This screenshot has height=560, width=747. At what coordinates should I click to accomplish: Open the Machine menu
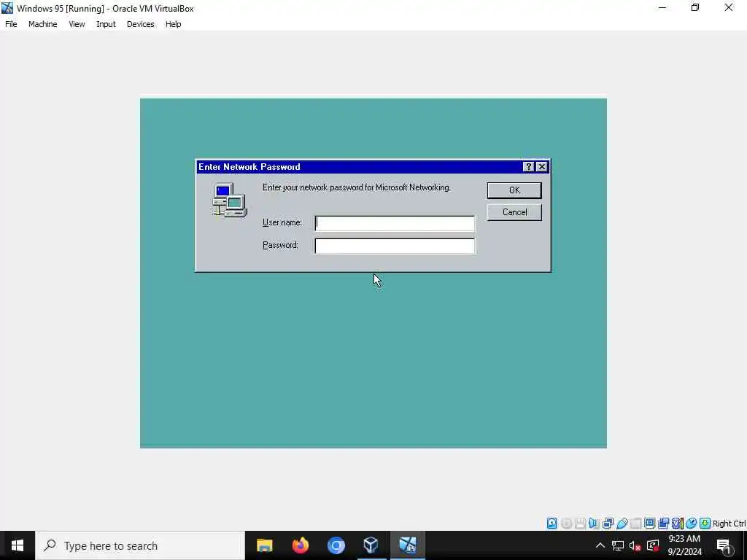pyautogui.click(x=43, y=24)
